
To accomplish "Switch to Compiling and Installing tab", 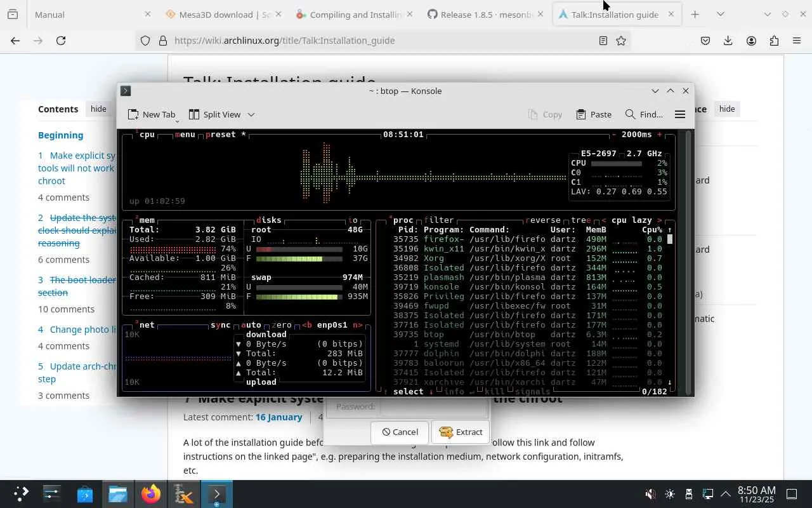I will pyautogui.click(x=354, y=14).
